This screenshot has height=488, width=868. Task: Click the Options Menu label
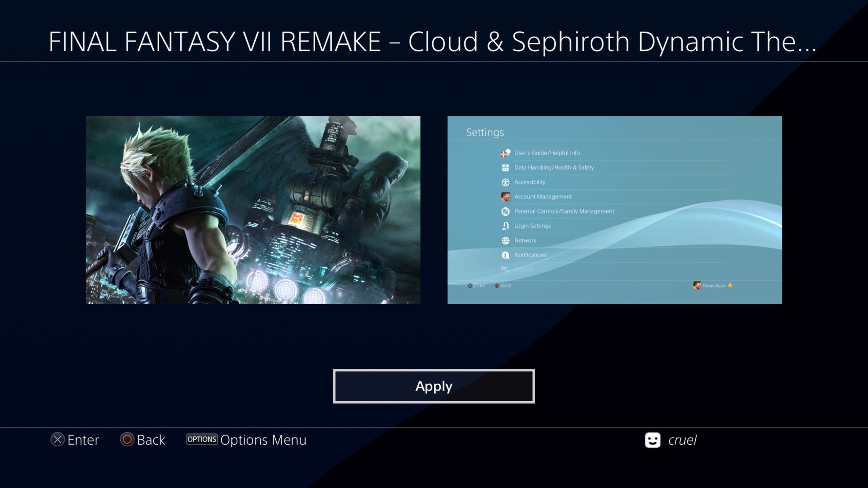pyautogui.click(x=263, y=440)
